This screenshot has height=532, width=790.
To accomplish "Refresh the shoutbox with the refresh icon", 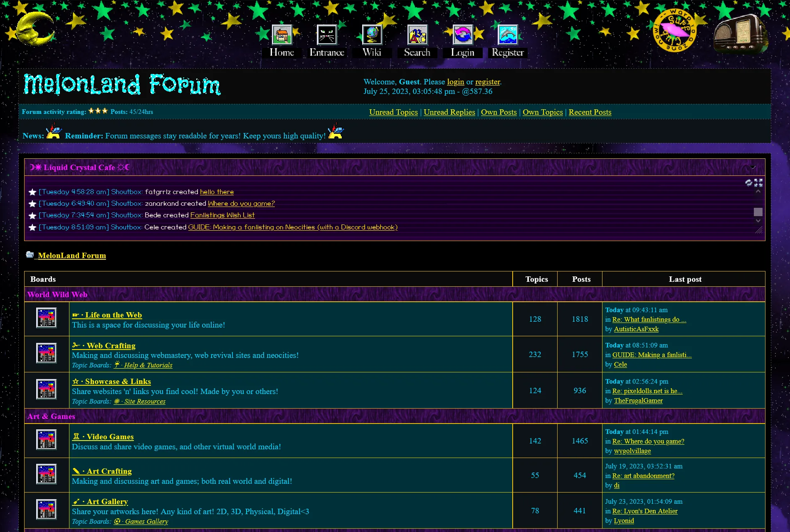I will (x=749, y=182).
